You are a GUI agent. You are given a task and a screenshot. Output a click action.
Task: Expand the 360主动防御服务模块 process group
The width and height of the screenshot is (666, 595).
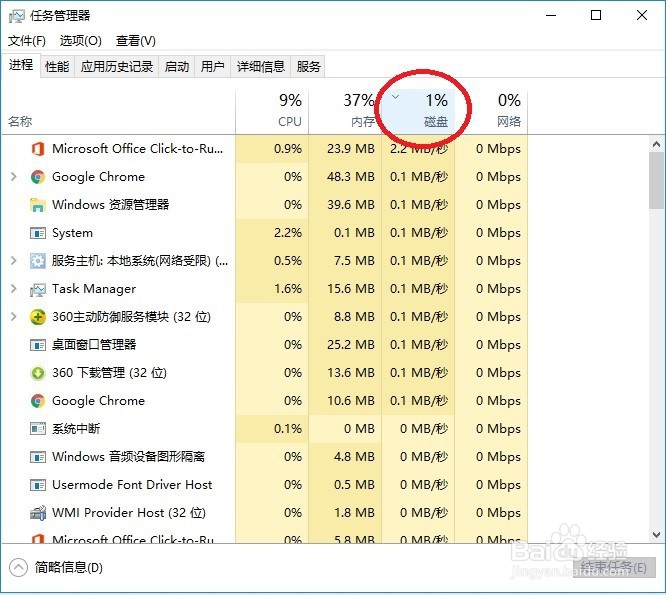pyautogui.click(x=14, y=317)
